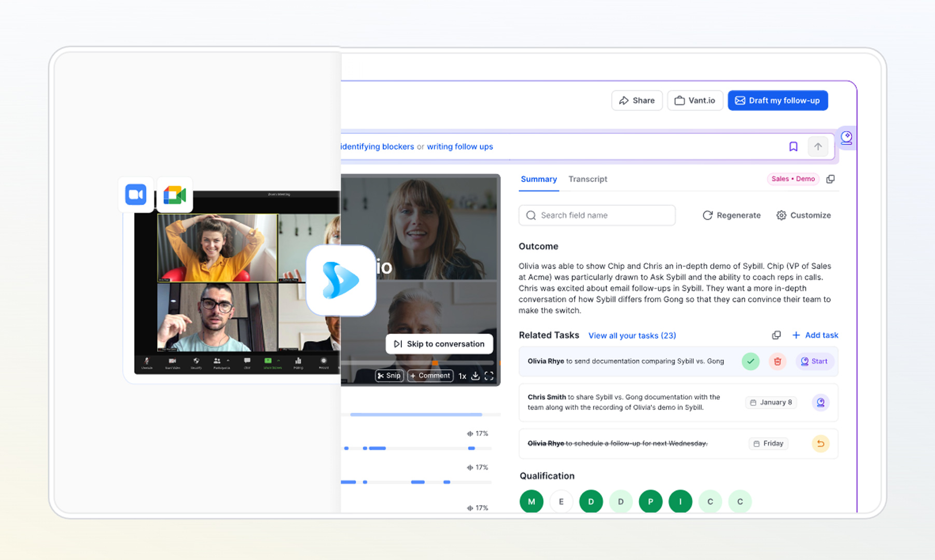Image resolution: width=935 pixels, height=560 pixels.
Task: Submit question with the up-arrow button
Action: (x=818, y=147)
